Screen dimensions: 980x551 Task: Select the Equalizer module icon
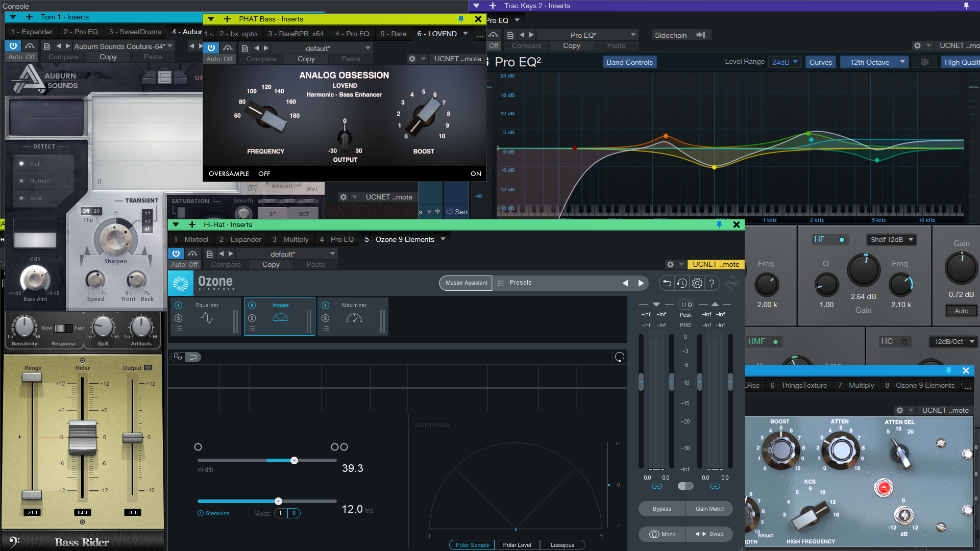click(x=207, y=318)
